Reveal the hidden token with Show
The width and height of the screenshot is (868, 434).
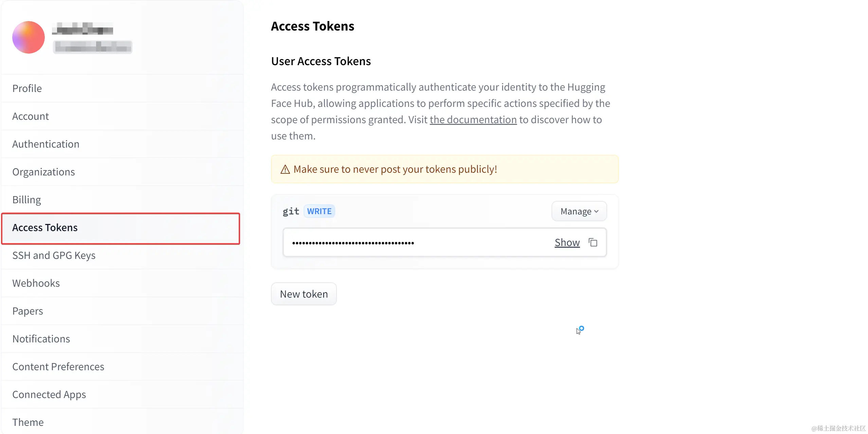point(567,243)
